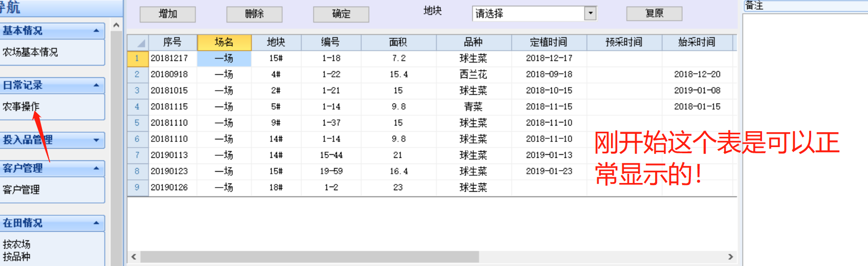Viewport: 868px width, 266px height.
Task: Click 青菜 variety cell
Action: [473, 107]
